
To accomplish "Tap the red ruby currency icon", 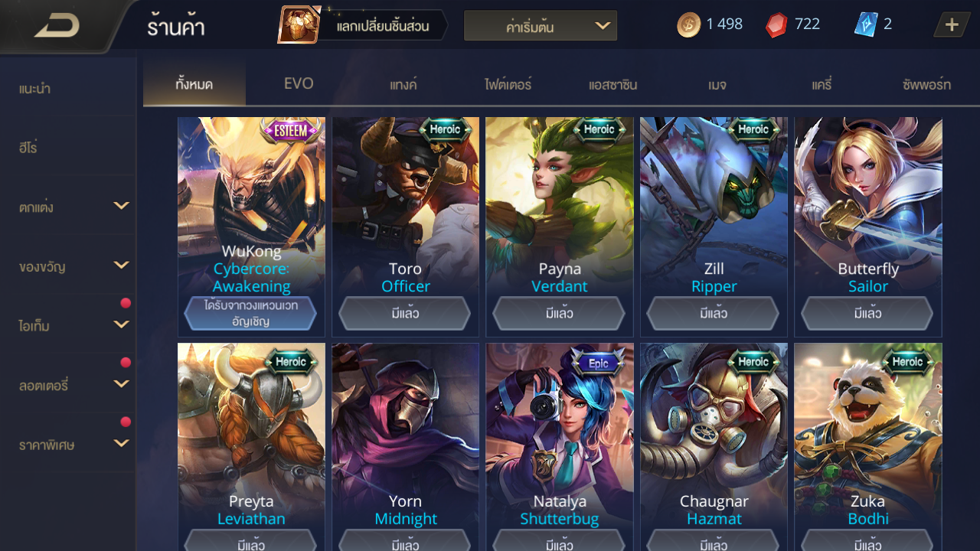I will pyautogui.click(x=776, y=25).
